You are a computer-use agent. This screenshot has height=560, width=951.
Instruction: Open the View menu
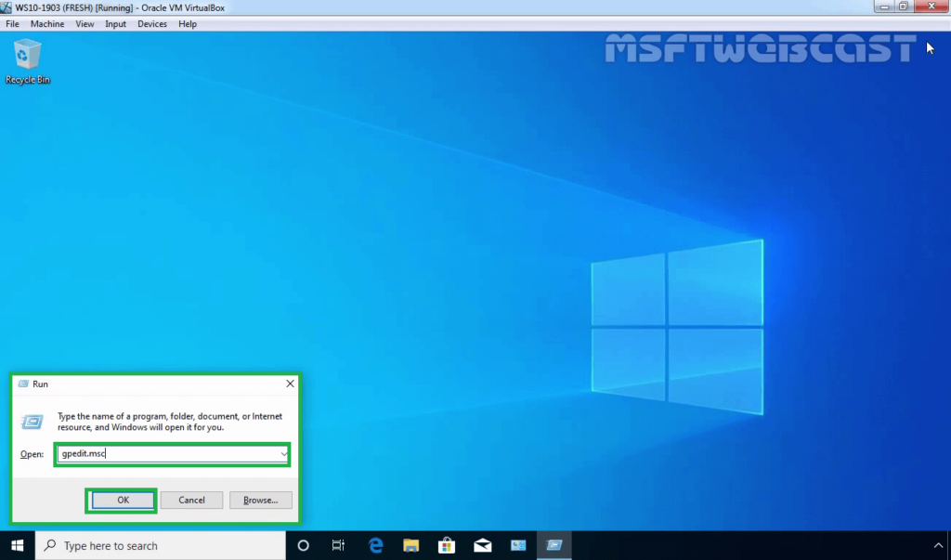tap(85, 23)
